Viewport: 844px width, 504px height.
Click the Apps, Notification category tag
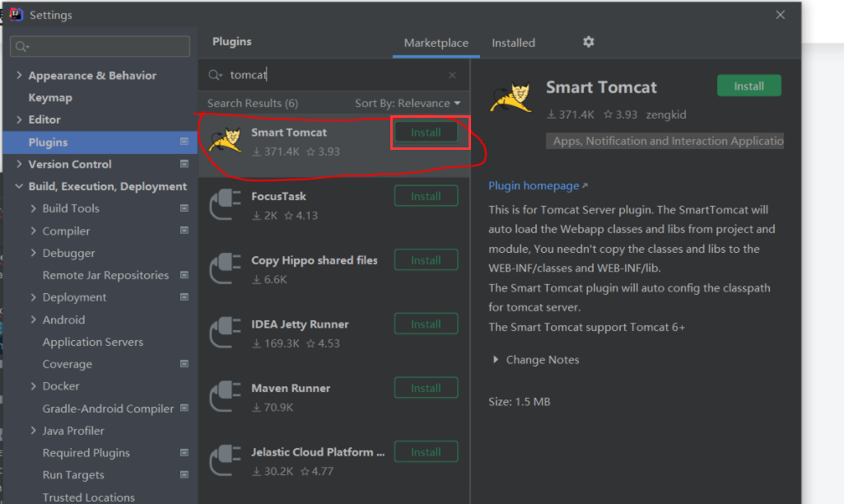pos(664,141)
